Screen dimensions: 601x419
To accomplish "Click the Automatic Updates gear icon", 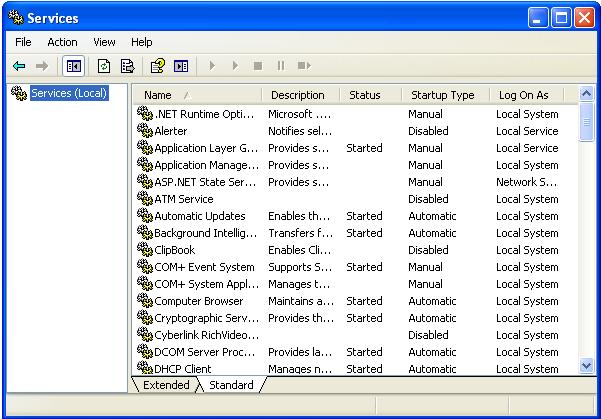I will 145,215.
